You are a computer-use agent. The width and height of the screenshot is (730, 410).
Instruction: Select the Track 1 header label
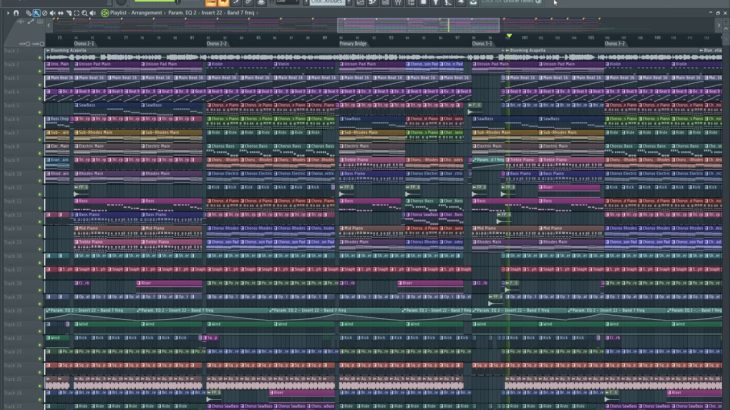(13, 51)
